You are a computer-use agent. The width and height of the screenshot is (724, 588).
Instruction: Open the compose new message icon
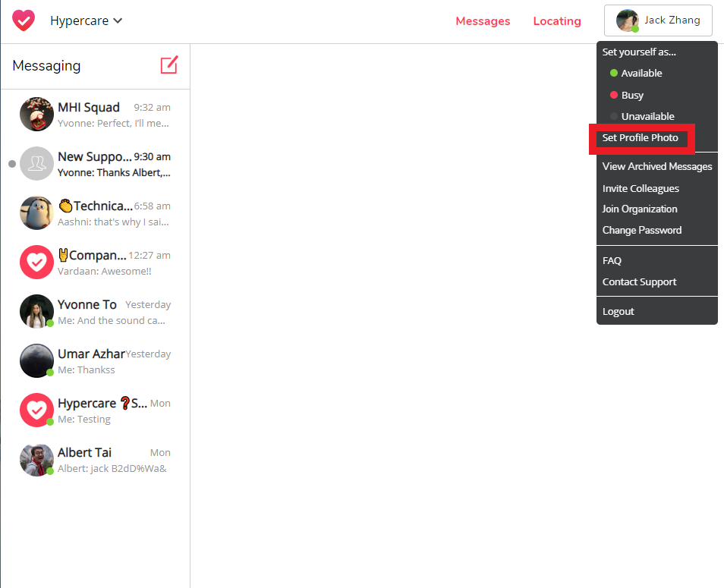pyautogui.click(x=169, y=65)
